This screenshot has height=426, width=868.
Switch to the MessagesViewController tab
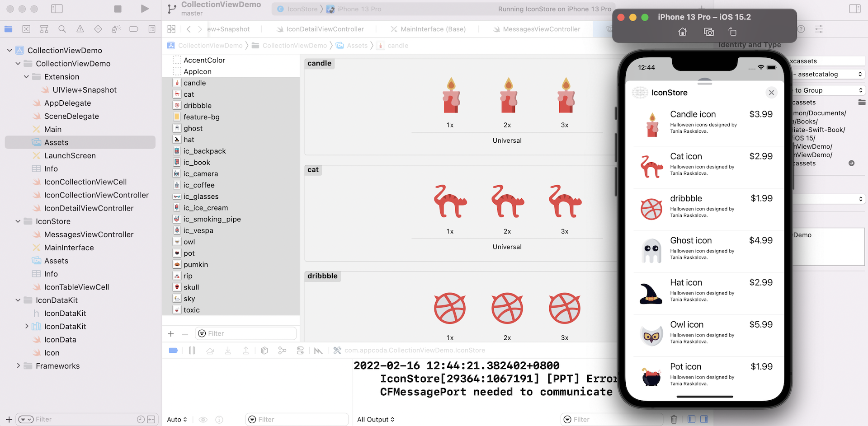(541, 29)
